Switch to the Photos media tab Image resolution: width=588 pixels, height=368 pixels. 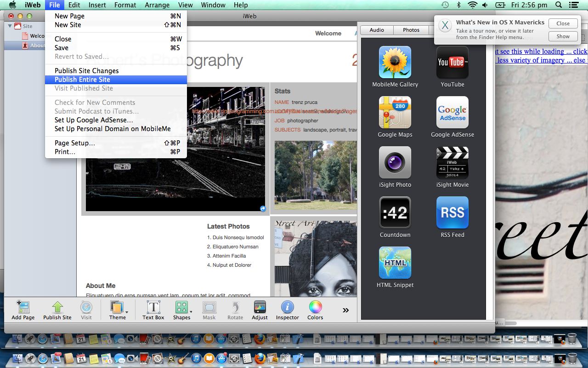[x=411, y=30]
